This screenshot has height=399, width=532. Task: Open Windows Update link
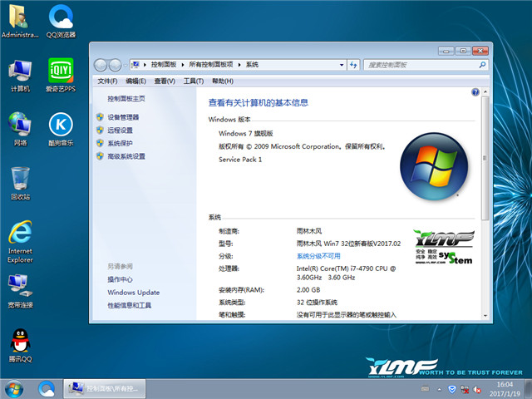click(133, 293)
